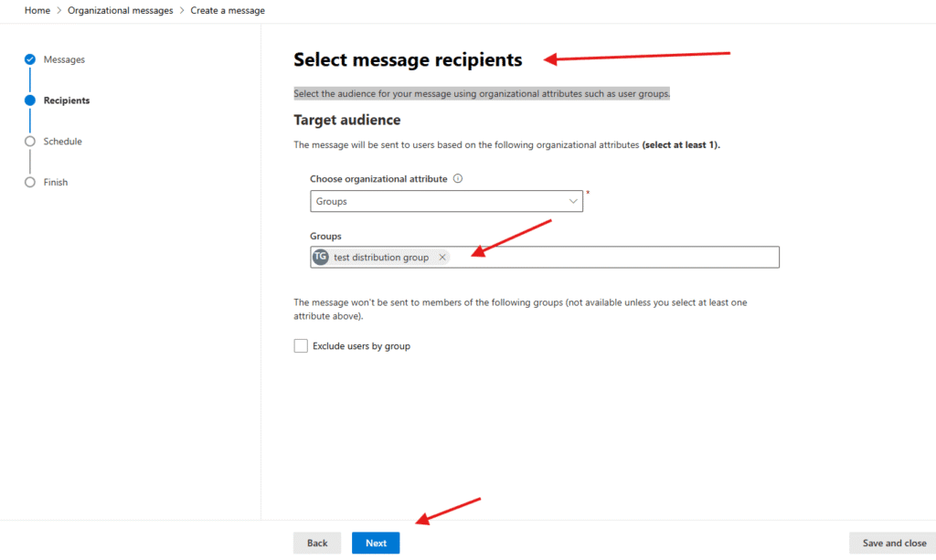Viewport: 936px width, 560px height.
Task: Go to the Messages step in the wizard
Action: coord(64,59)
